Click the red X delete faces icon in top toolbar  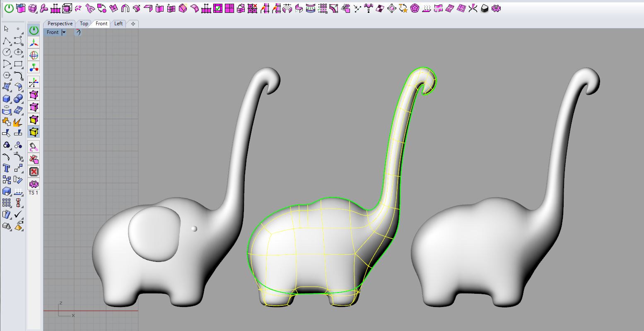(251, 8)
